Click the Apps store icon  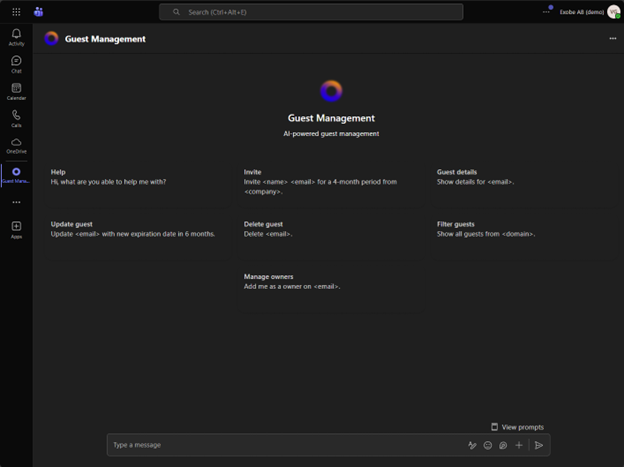coord(16,229)
